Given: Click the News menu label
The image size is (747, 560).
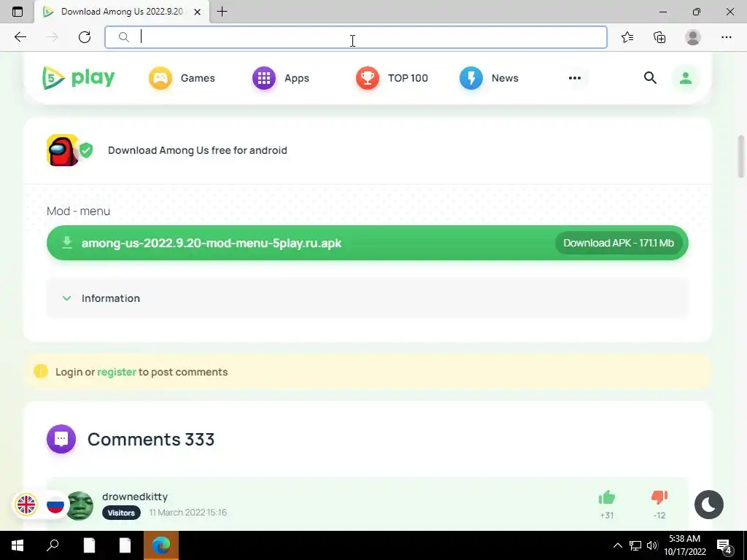Looking at the screenshot, I should pos(505,78).
